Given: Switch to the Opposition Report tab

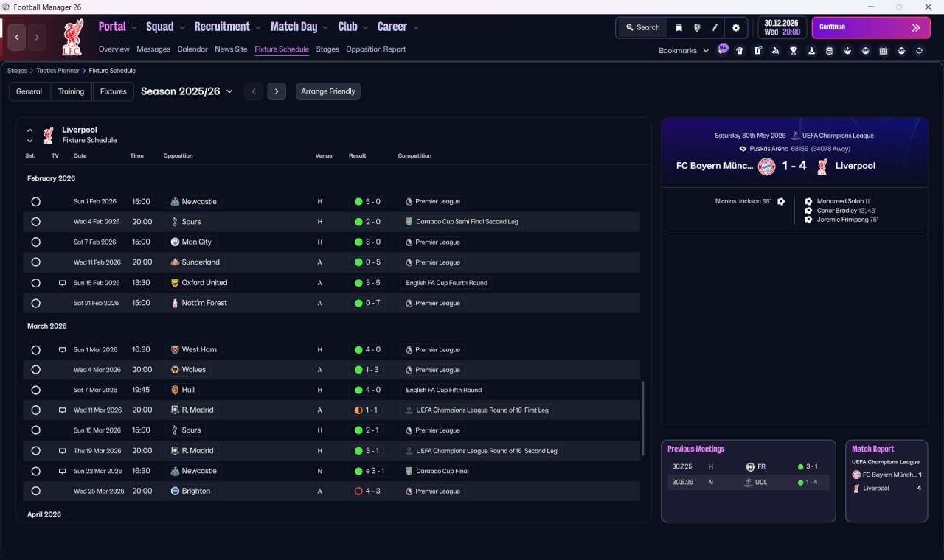Looking at the screenshot, I should pos(376,49).
